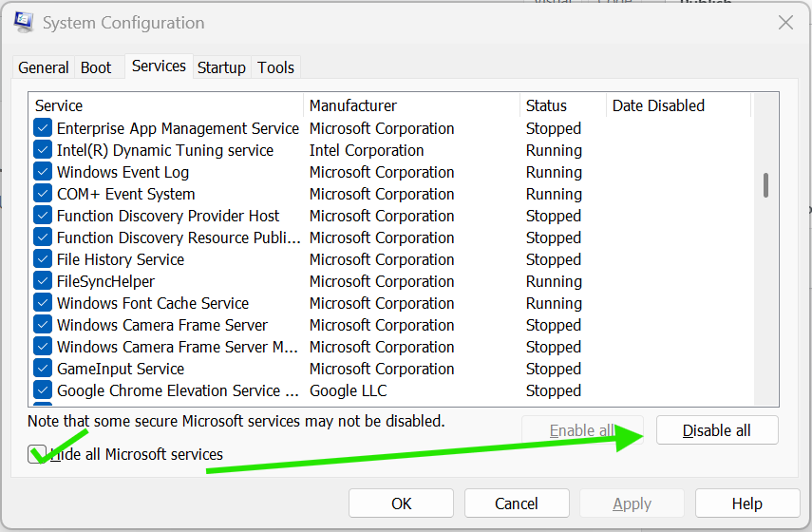
Task: Uncheck Function Discovery Provider Host
Action: pyautogui.click(x=43, y=215)
